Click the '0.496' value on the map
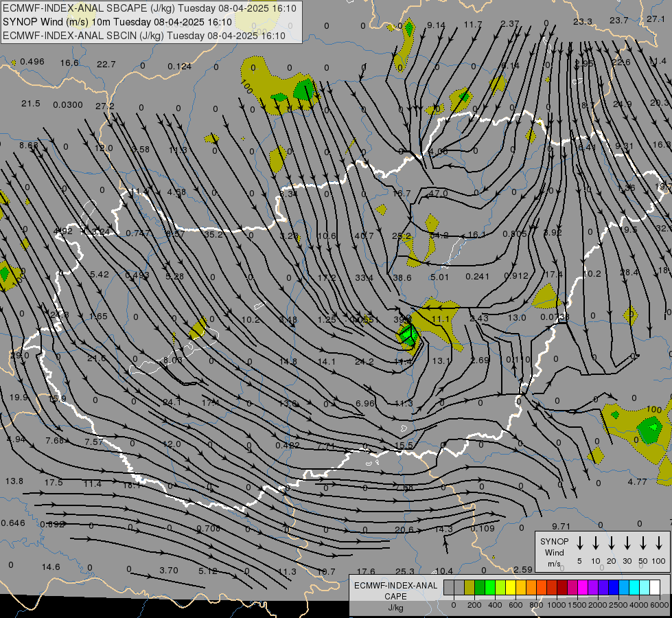Viewport: 672px width, 618px height. (x=32, y=61)
